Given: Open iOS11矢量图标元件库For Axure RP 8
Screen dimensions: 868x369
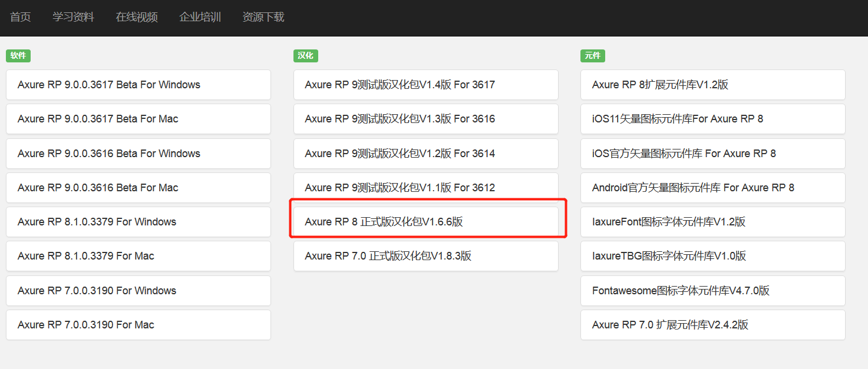Looking at the screenshot, I should 713,119.
